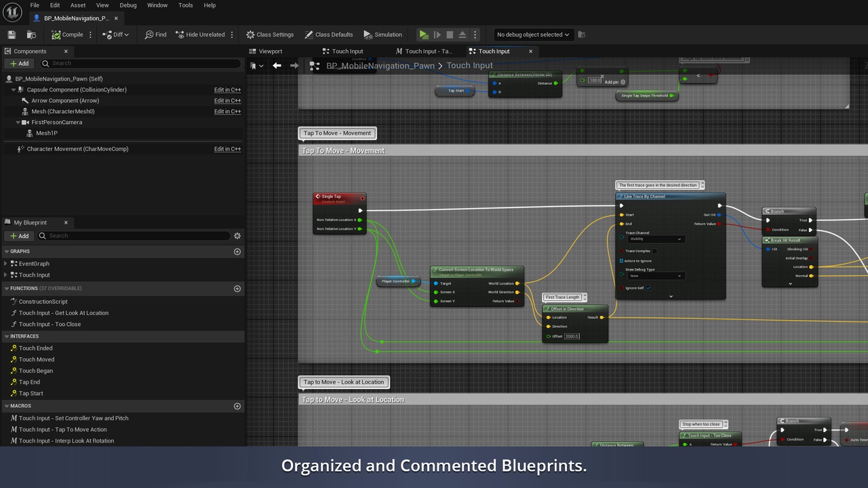Click the debug object find icon
Viewport: 868px width, 488px height.
point(581,35)
